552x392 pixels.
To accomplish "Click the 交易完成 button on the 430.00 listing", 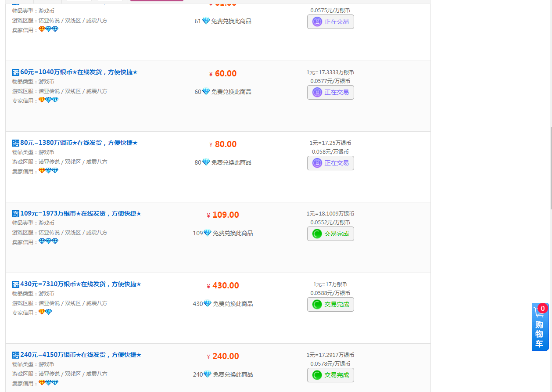I will pos(330,304).
